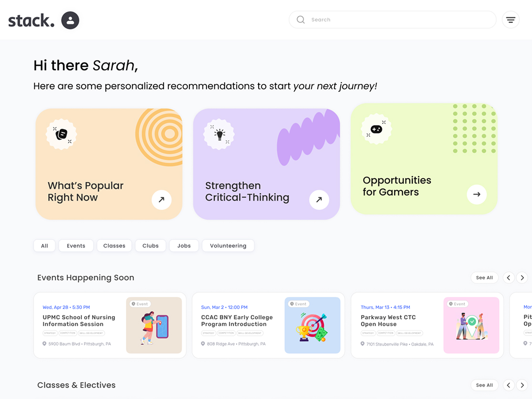Click See All for Classes & Electives
The height and width of the screenshot is (399, 532).
tap(484, 385)
